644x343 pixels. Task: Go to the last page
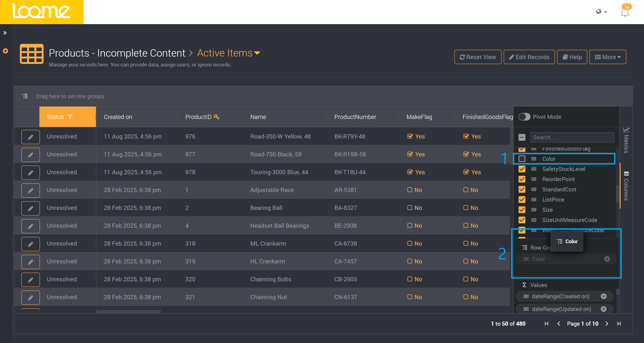(x=619, y=324)
